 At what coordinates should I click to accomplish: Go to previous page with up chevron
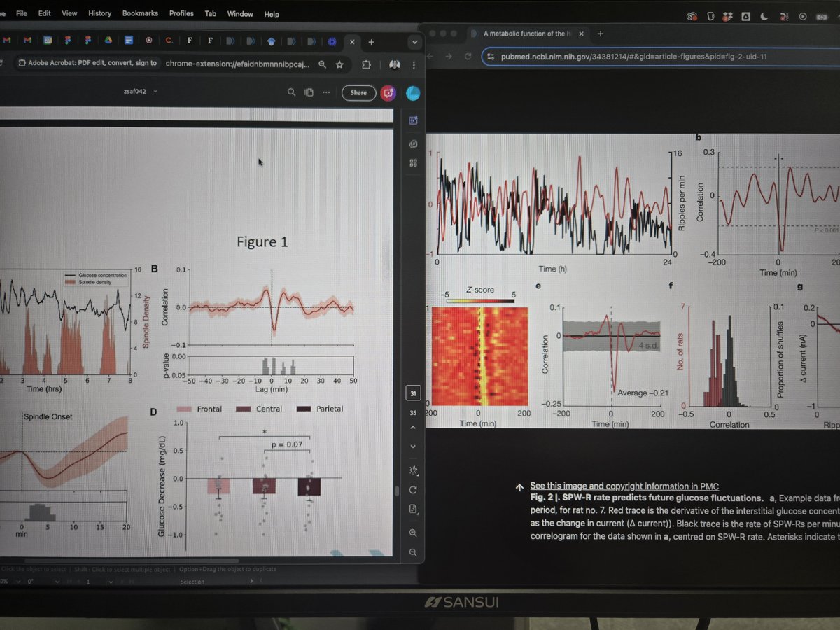coord(413,428)
